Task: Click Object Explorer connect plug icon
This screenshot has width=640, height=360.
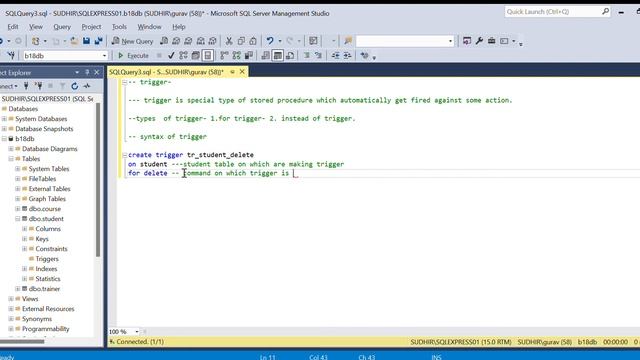Action: (26, 86)
